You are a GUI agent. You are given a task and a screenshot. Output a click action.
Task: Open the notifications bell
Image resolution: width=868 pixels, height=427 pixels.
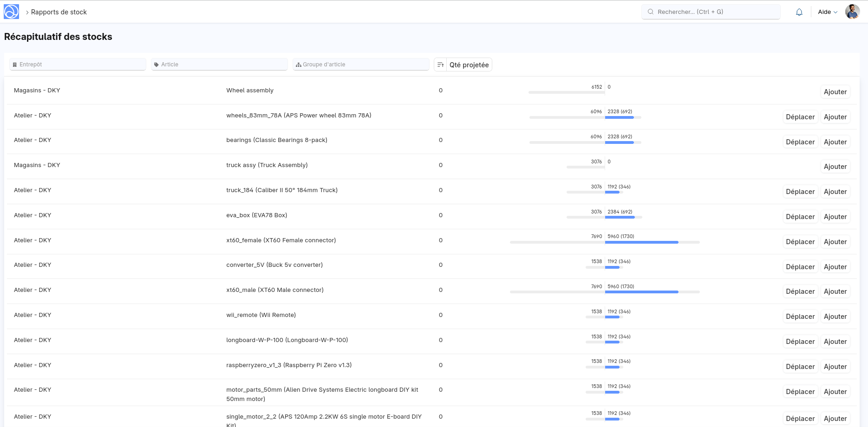click(799, 12)
